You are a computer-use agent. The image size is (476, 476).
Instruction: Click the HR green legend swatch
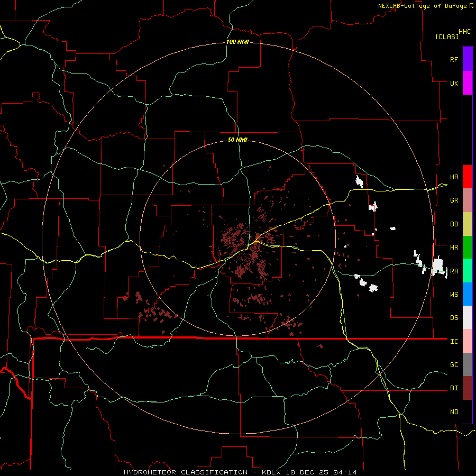(467, 248)
